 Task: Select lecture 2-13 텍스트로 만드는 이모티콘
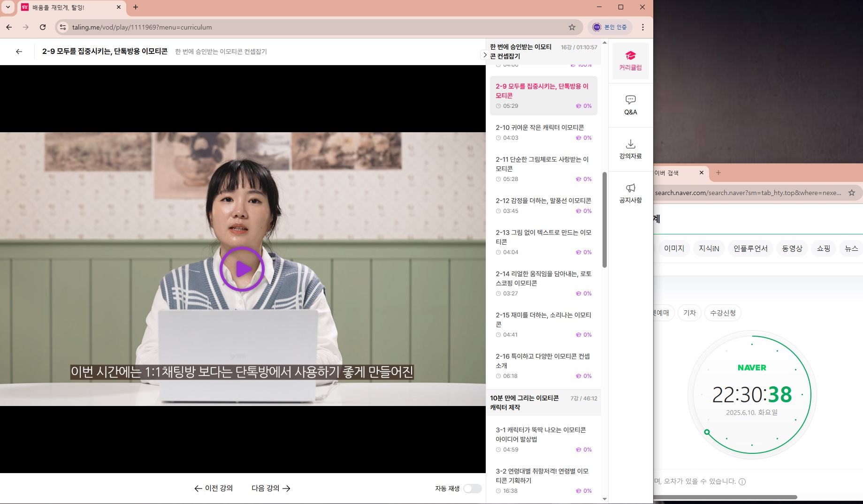tap(543, 242)
